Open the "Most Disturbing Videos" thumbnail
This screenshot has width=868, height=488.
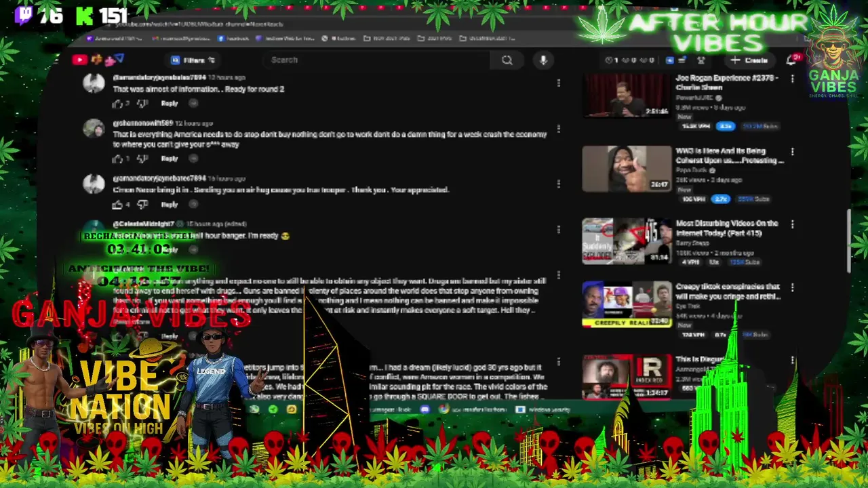point(627,241)
